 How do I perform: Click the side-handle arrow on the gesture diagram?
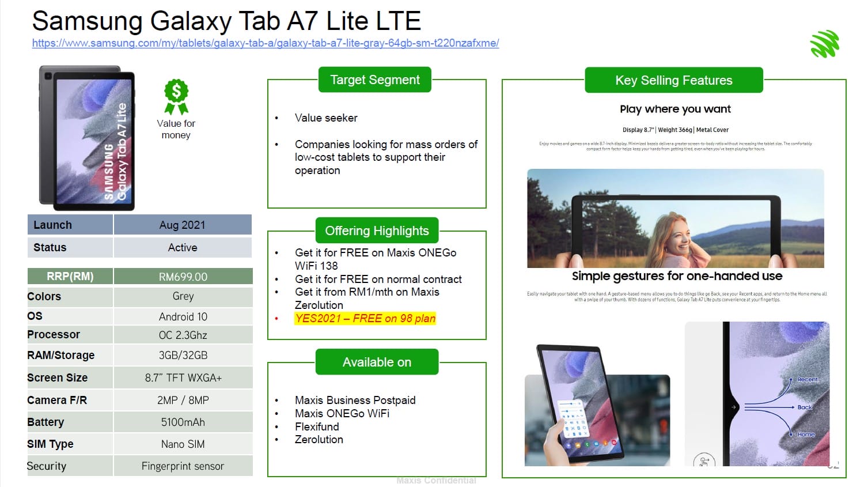734,407
